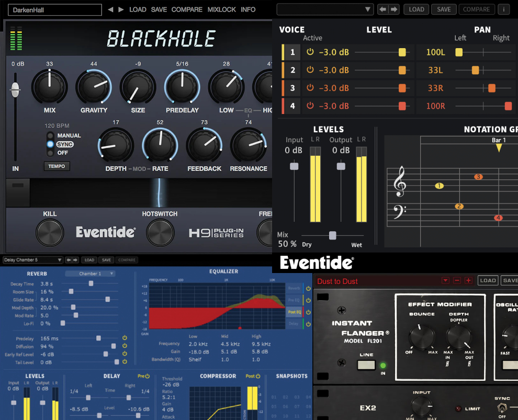Click harmonizer next preset arrow button
The width and height of the screenshot is (518, 420).
pos(394,9)
